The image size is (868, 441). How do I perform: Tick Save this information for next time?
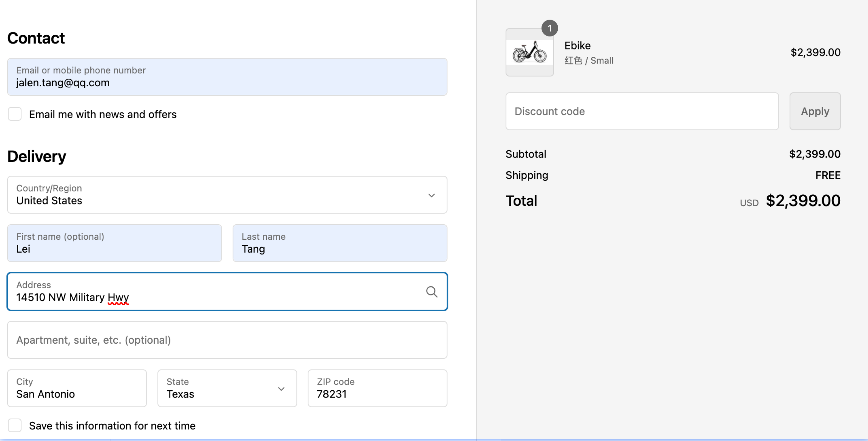(15, 425)
